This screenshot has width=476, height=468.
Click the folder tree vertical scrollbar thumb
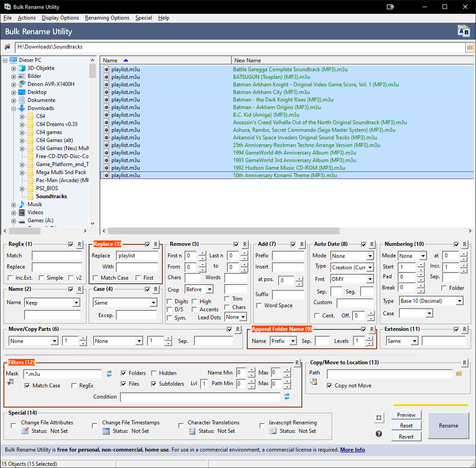(x=93, y=71)
